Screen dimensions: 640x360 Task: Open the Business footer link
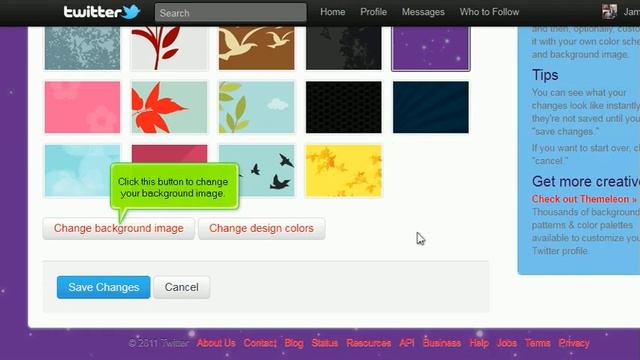(x=442, y=343)
